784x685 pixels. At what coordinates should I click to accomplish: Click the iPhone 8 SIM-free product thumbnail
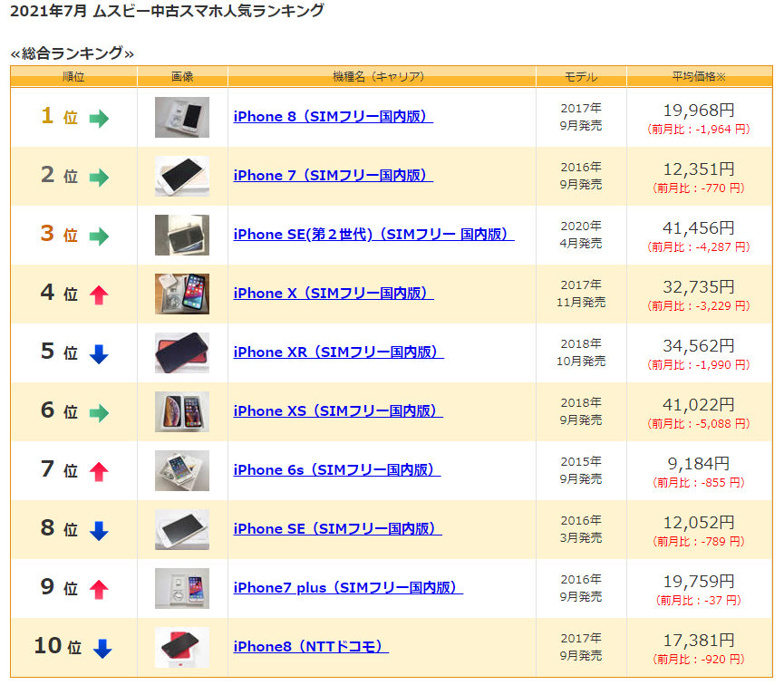(x=182, y=118)
